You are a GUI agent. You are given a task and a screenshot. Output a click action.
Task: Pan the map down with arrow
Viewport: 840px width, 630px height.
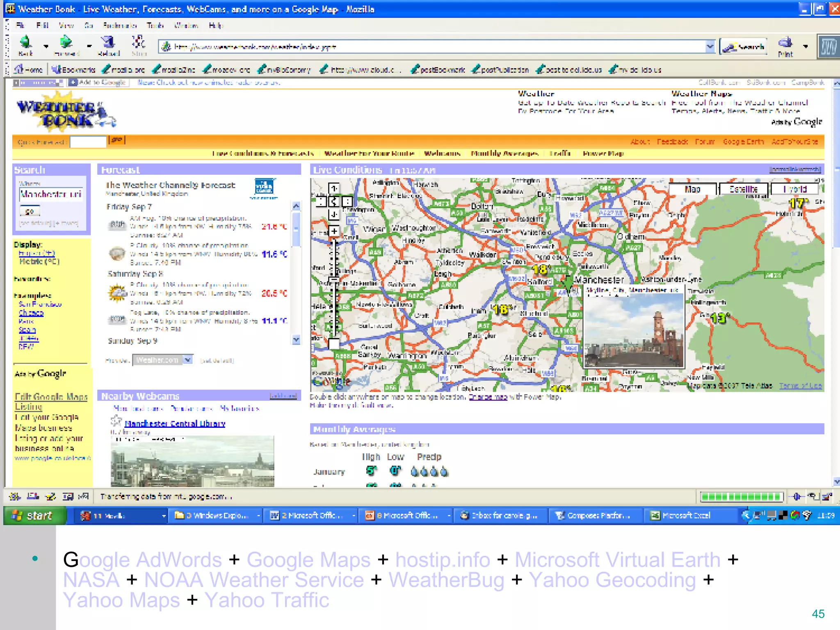pos(334,215)
